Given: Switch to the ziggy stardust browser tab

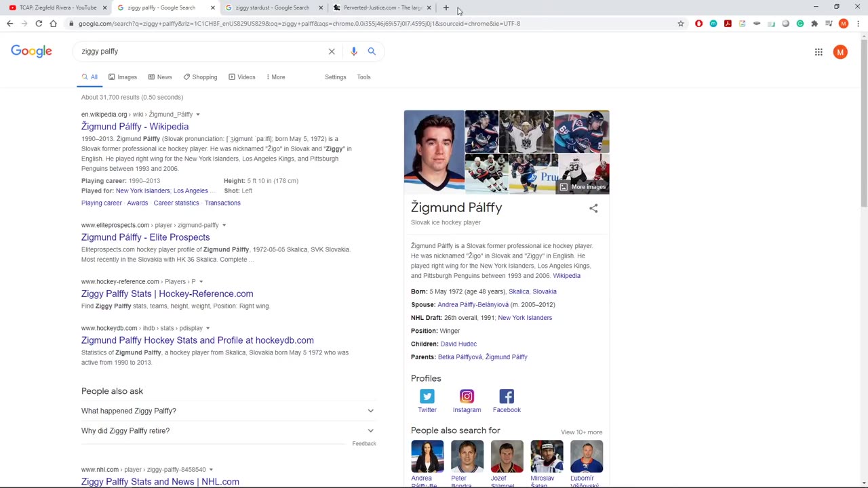Looking at the screenshot, I should [x=272, y=7].
